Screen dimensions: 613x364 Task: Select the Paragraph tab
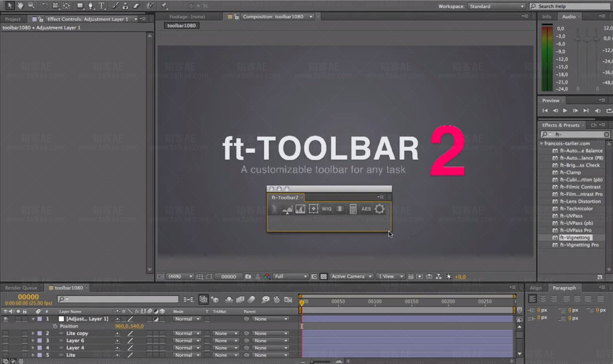(564, 288)
